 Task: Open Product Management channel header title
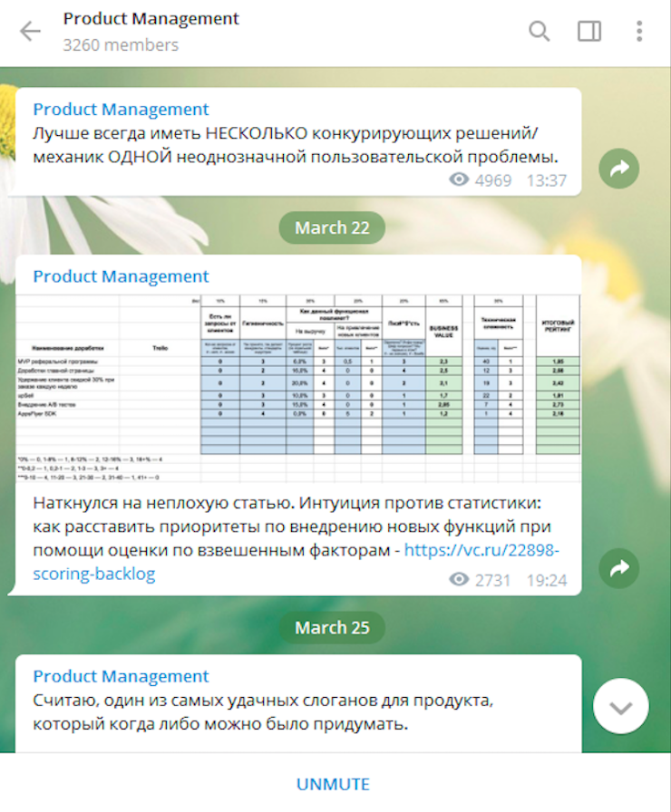click(x=151, y=19)
